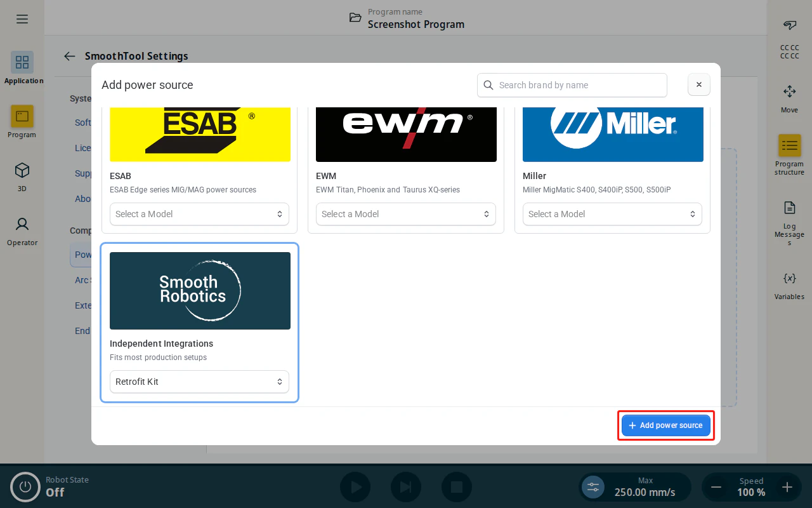Open the Move panel icon
812x508 pixels.
click(790, 91)
